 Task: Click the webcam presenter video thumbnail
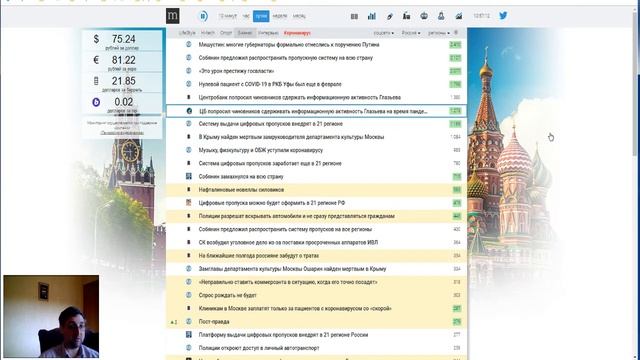pyautogui.click(x=51, y=316)
